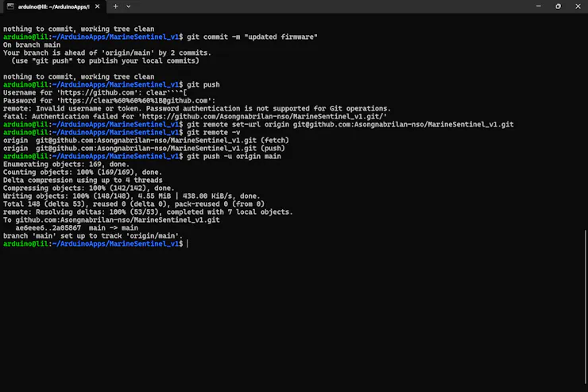
Task: Click '(use "git push" to publish' hint line
Action: coord(105,60)
